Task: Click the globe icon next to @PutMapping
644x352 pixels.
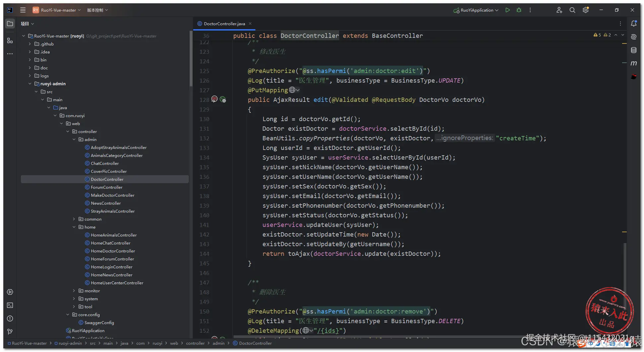Action: (292, 90)
